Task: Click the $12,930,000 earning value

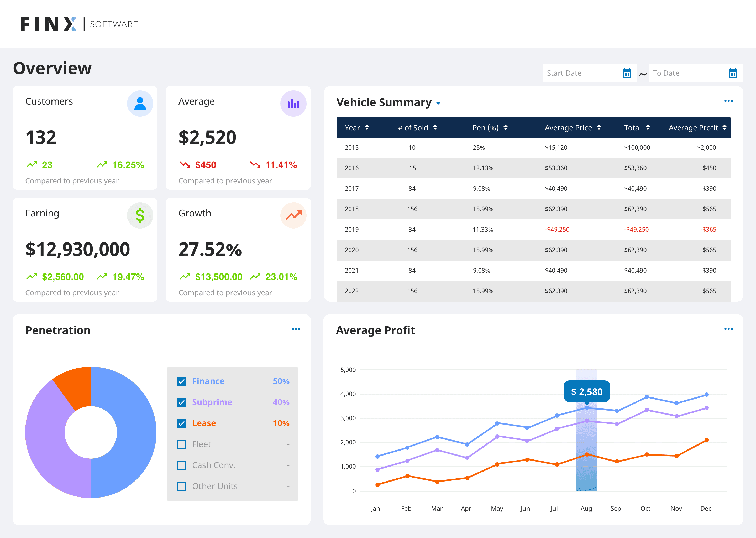Action: click(x=77, y=250)
